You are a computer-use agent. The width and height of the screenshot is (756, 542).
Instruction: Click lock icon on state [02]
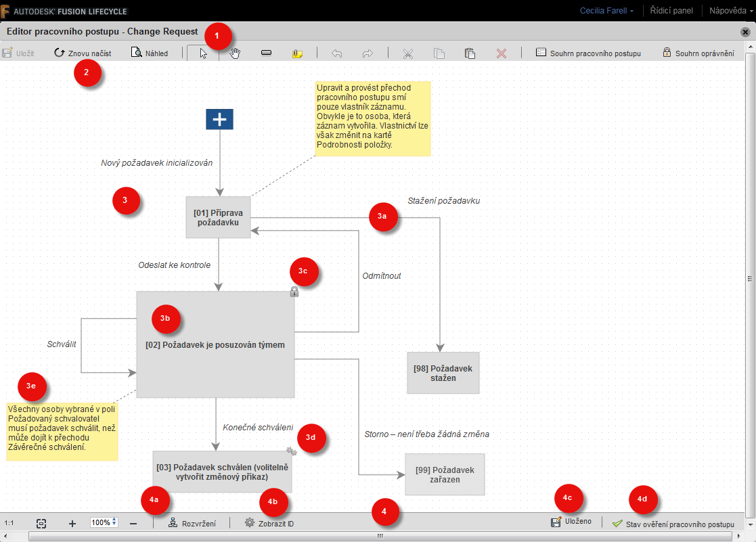(294, 292)
